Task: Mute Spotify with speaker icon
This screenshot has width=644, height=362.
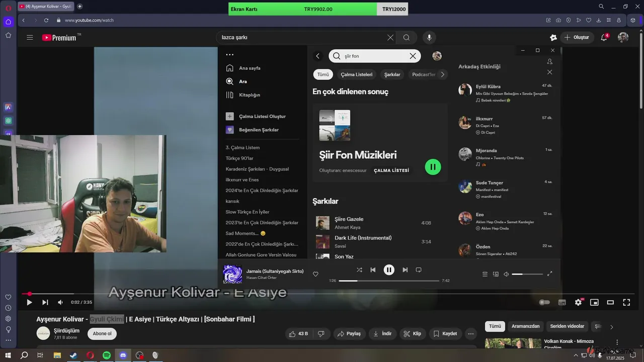Action: (x=506, y=274)
